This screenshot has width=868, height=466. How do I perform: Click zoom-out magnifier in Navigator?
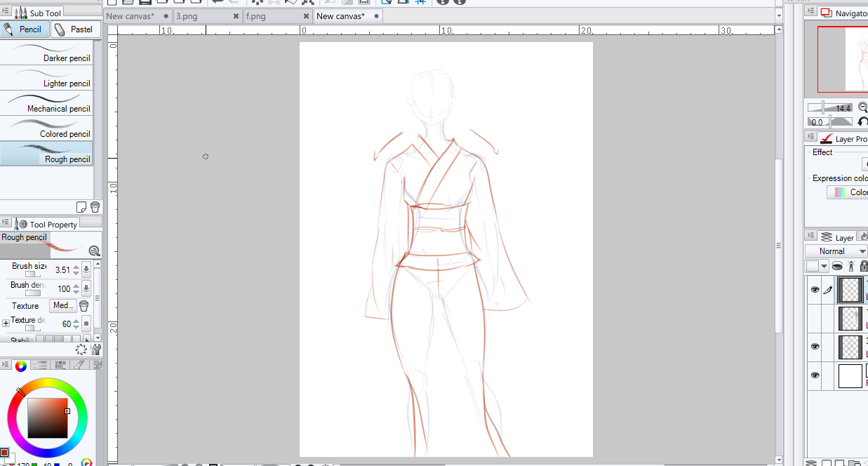(x=862, y=108)
